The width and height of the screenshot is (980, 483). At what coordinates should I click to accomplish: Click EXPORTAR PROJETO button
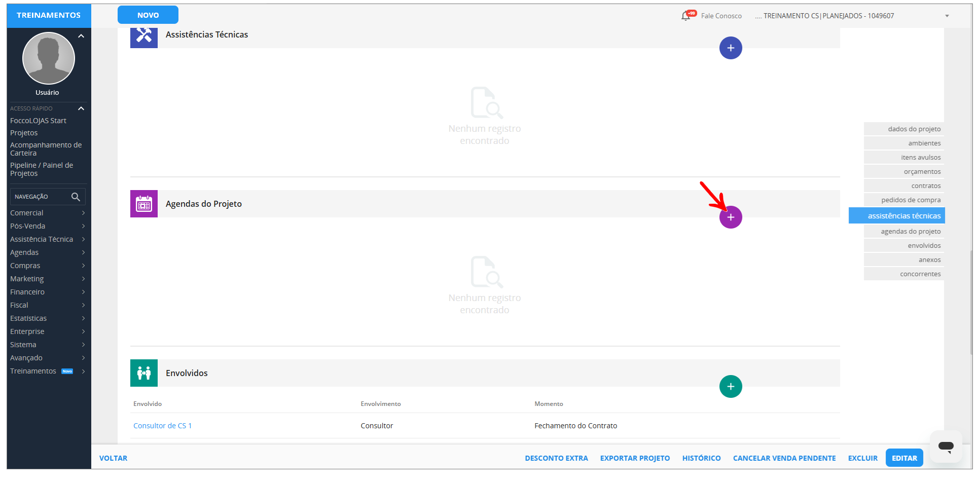click(x=635, y=458)
